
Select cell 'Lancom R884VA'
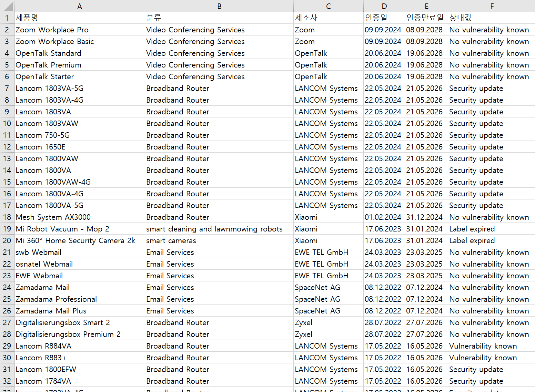coord(80,346)
